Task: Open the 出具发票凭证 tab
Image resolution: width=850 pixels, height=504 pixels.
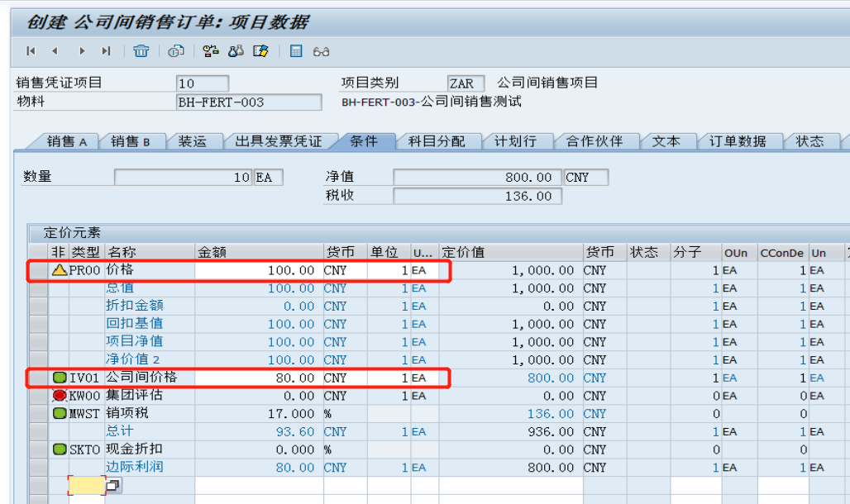Action: pyautogui.click(x=279, y=141)
